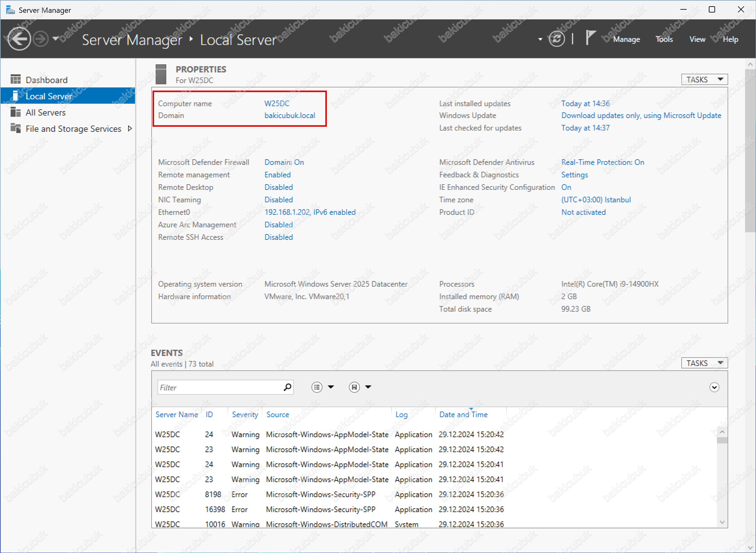Sort events by Server Name column
Viewport: 756px width, 553px height.
pyautogui.click(x=177, y=414)
